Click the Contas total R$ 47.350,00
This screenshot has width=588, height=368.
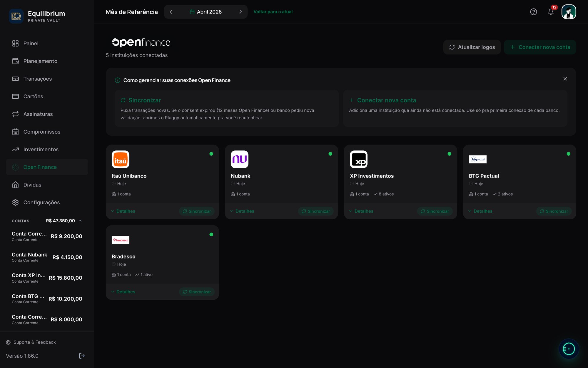pos(61,221)
